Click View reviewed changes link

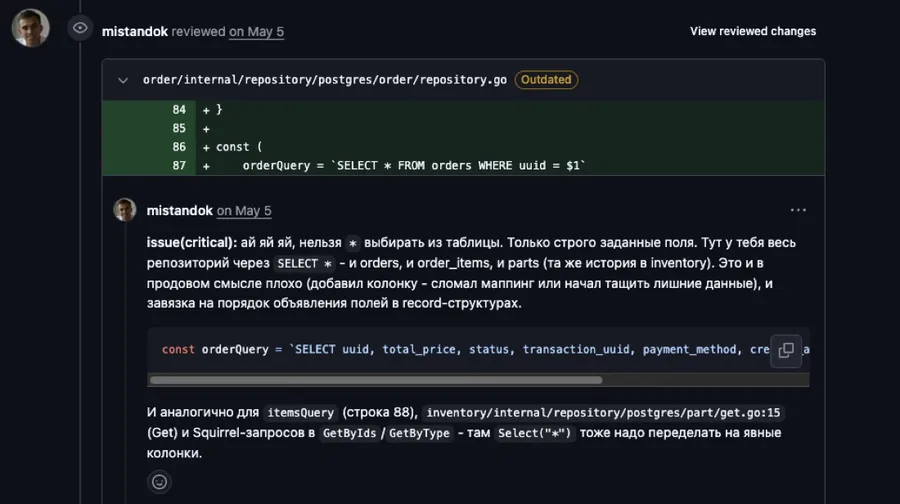[x=752, y=32]
